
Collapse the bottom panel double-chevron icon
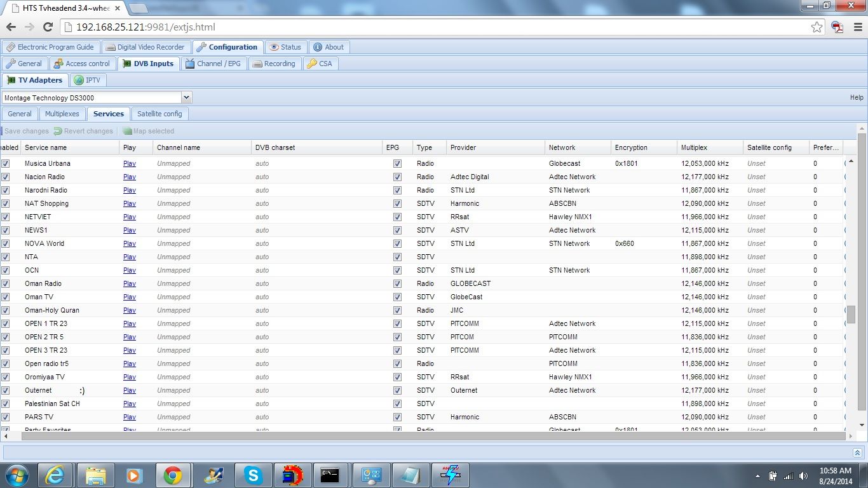click(x=857, y=452)
